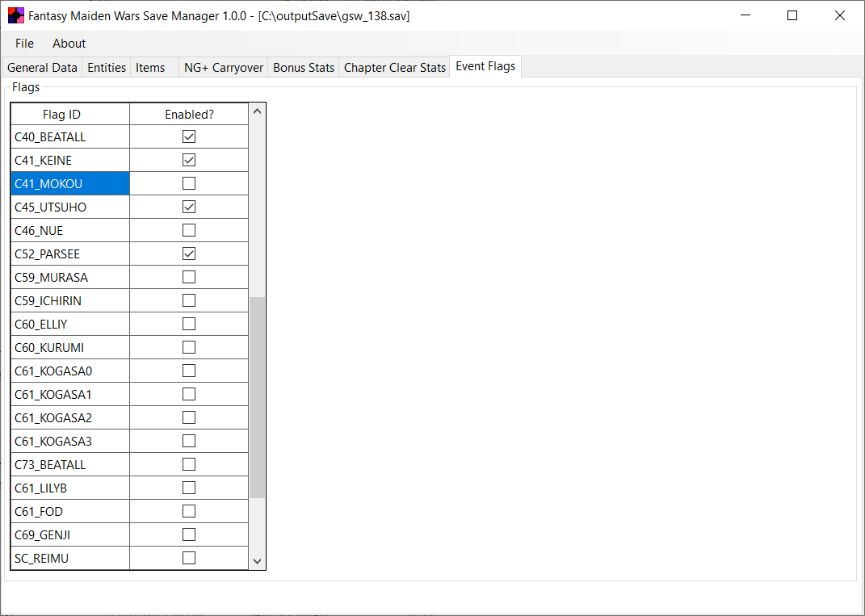Viewport: 865px width, 616px height.
Task: Click the Save Manager app icon in title bar
Action: [x=16, y=15]
